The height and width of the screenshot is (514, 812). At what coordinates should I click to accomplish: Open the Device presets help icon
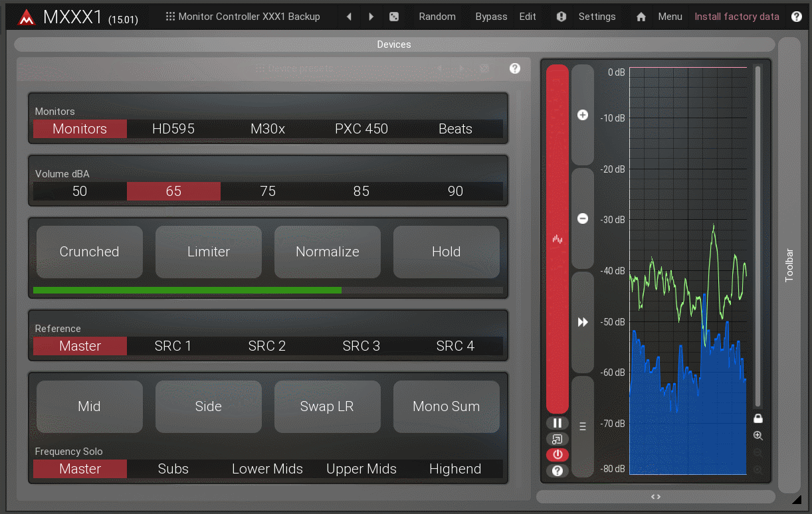(x=515, y=68)
